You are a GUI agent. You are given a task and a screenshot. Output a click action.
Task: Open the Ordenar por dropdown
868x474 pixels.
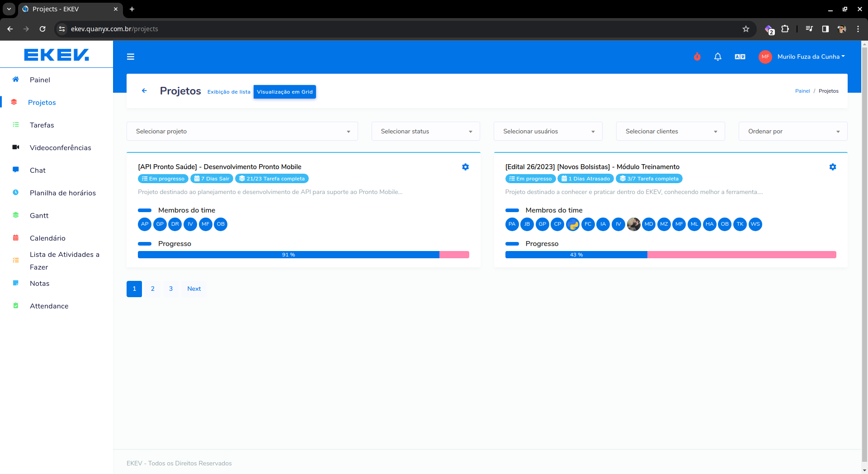793,131
